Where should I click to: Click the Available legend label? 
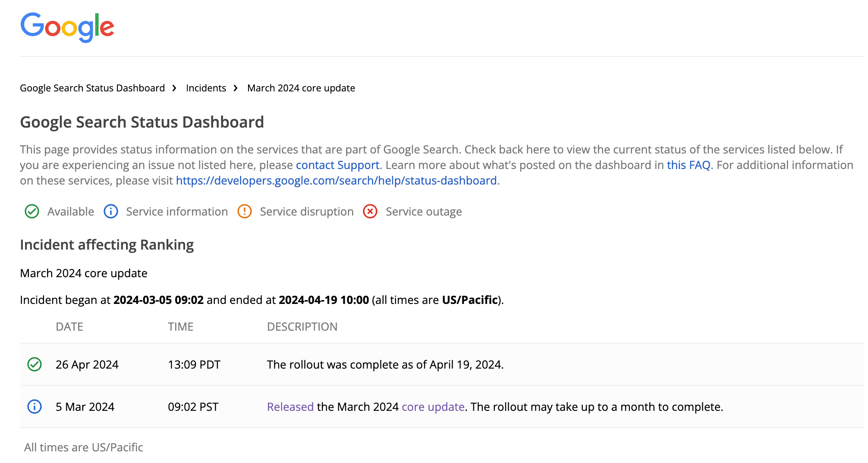point(71,212)
